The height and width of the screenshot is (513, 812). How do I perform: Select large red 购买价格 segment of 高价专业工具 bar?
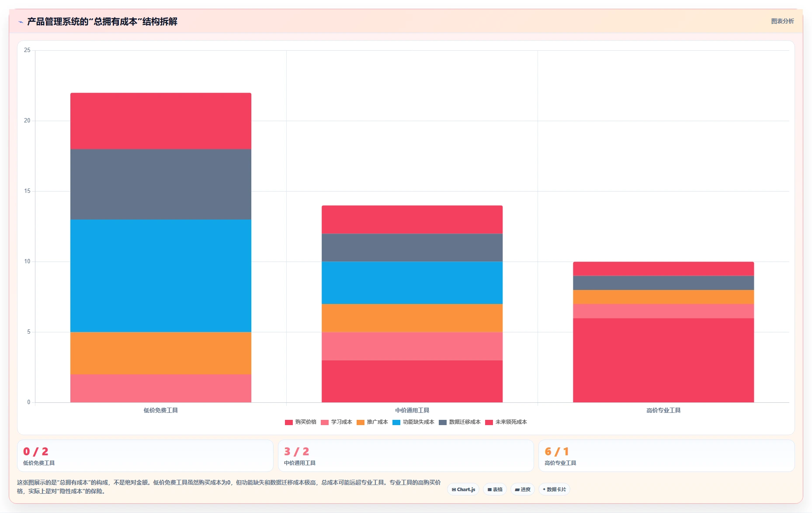coord(663,360)
